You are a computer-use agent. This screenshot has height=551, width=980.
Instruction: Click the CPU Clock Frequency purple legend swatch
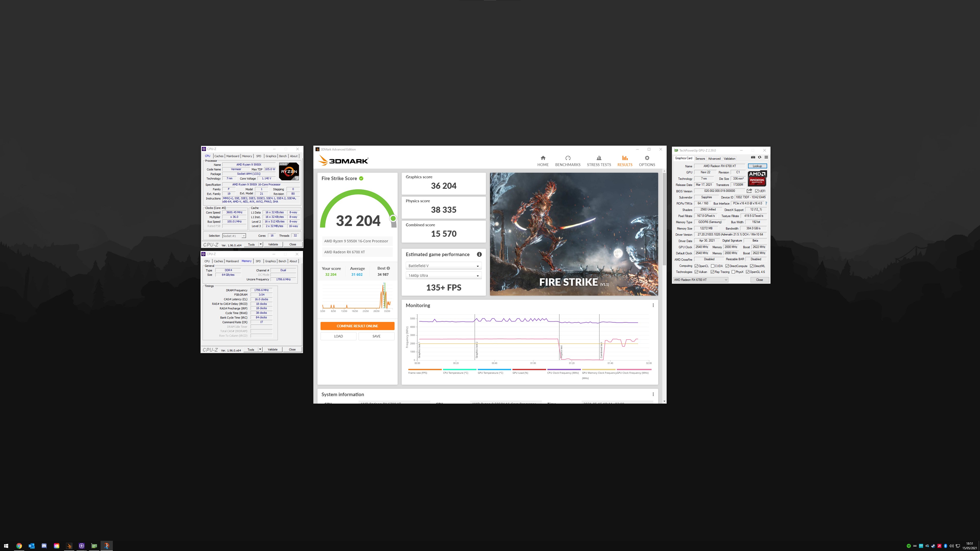coord(564,369)
